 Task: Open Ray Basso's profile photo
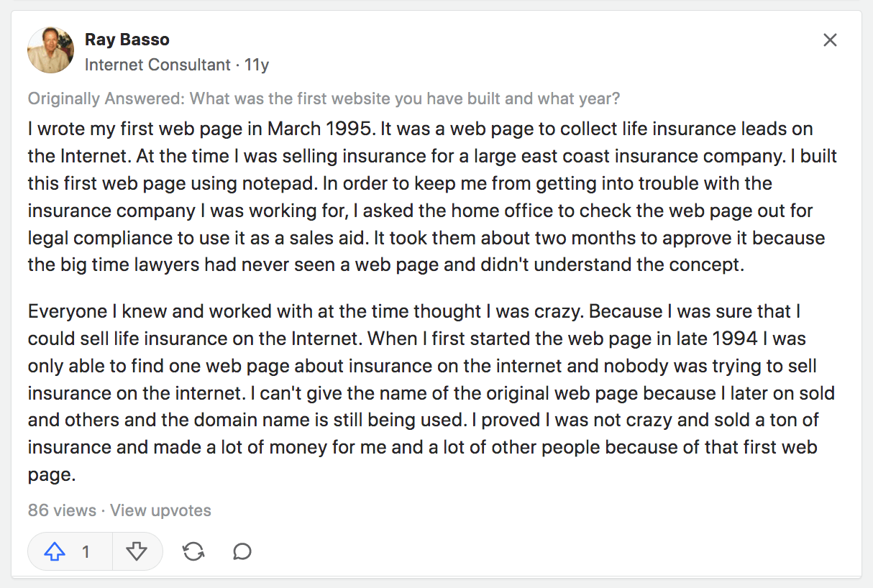tap(50, 50)
